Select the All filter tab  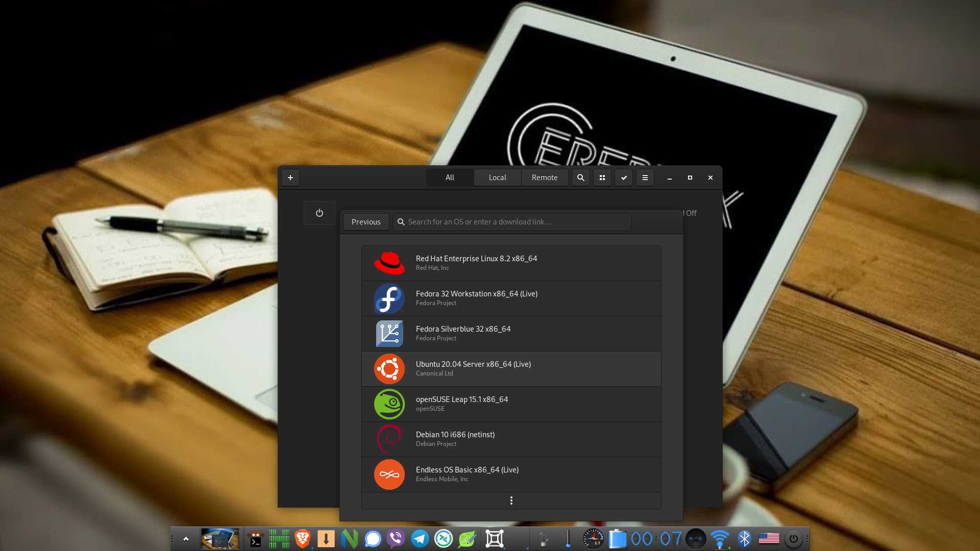point(450,178)
